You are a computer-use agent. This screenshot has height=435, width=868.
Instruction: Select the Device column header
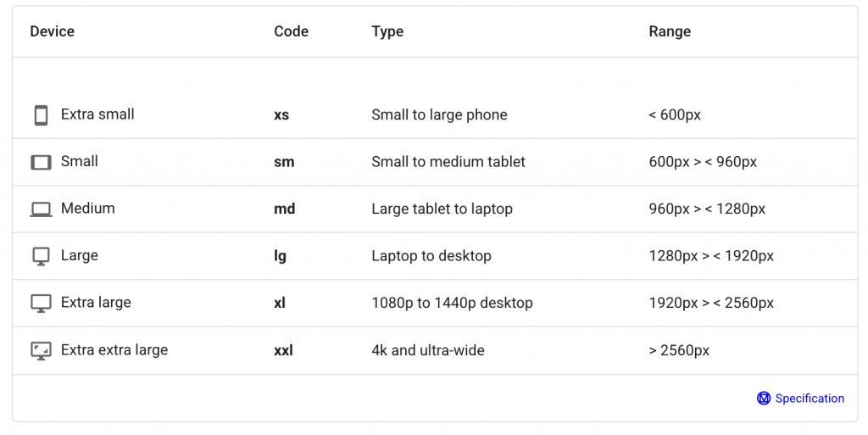pyautogui.click(x=52, y=31)
